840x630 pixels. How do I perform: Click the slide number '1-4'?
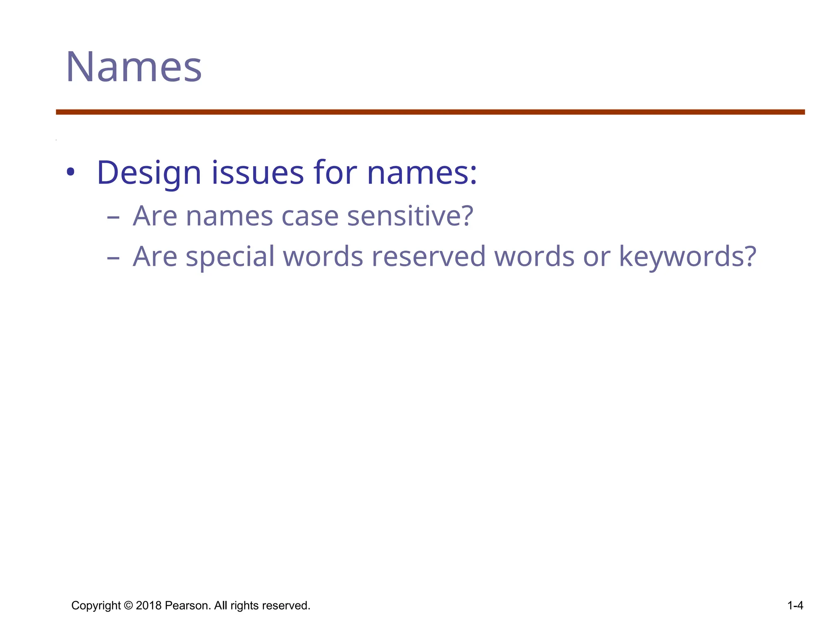(x=795, y=605)
